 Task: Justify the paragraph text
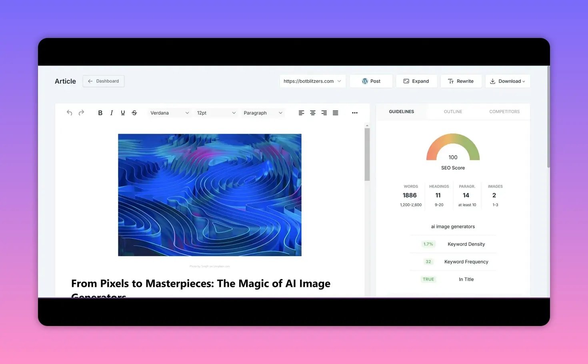point(336,113)
